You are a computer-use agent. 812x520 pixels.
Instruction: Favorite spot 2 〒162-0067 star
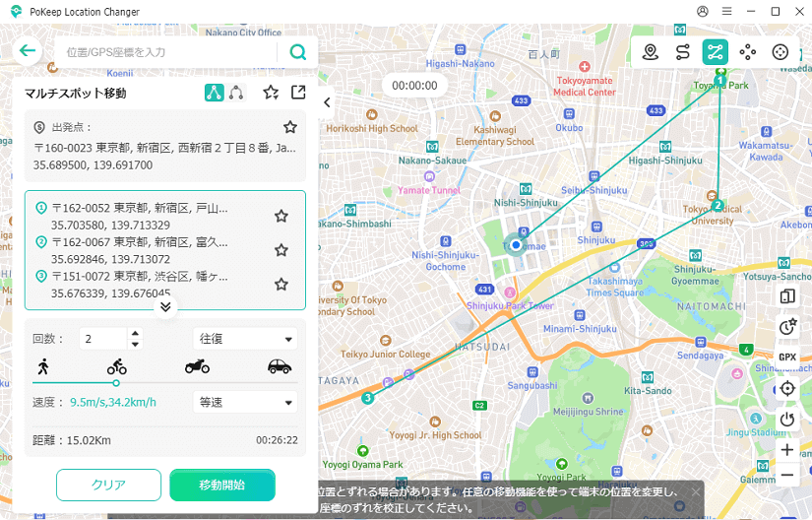(x=281, y=250)
